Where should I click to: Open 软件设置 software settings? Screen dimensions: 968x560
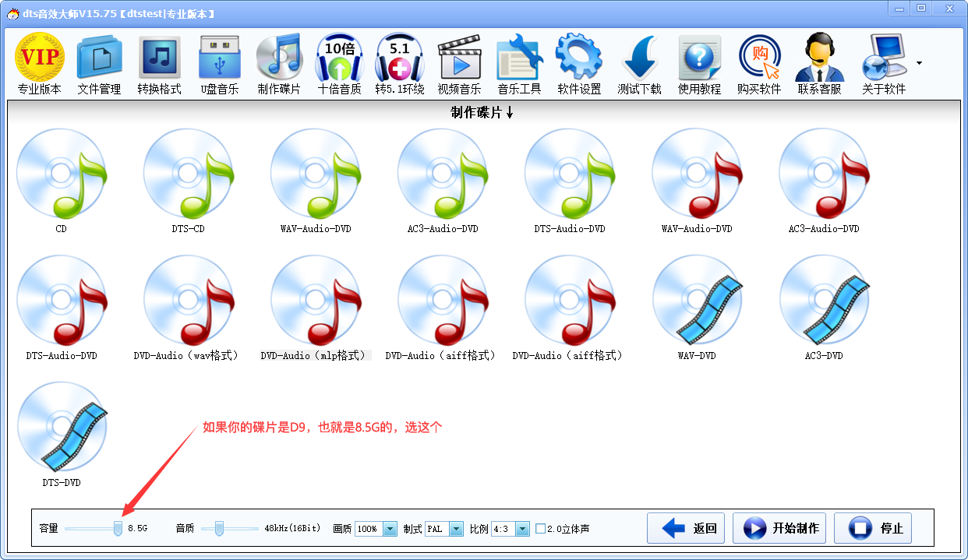pyautogui.click(x=578, y=62)
